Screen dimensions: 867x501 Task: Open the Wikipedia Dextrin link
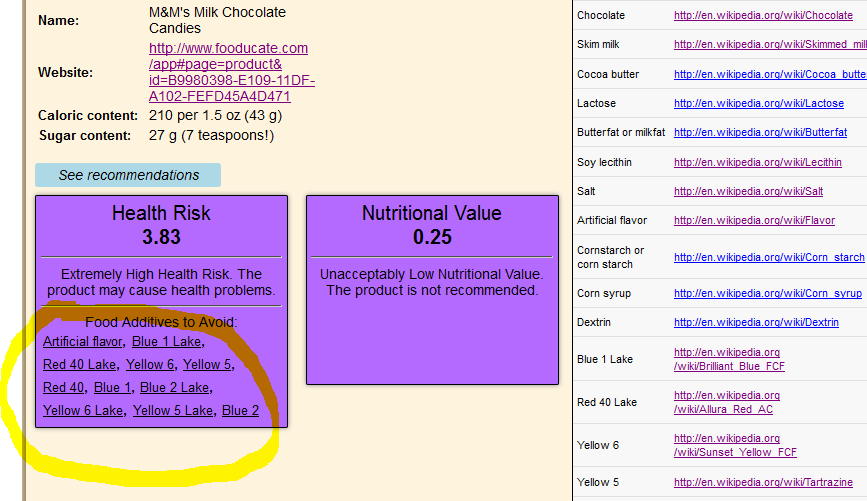[x=756, y=322]
